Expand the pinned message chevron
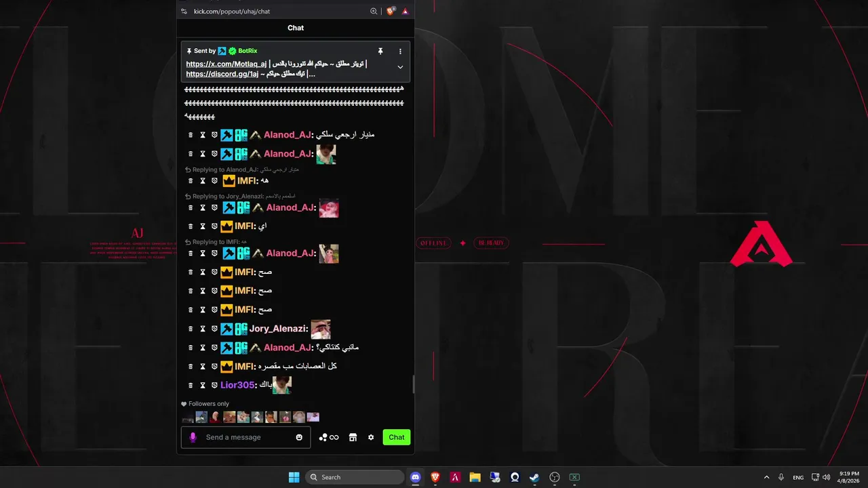 [400, 67]
